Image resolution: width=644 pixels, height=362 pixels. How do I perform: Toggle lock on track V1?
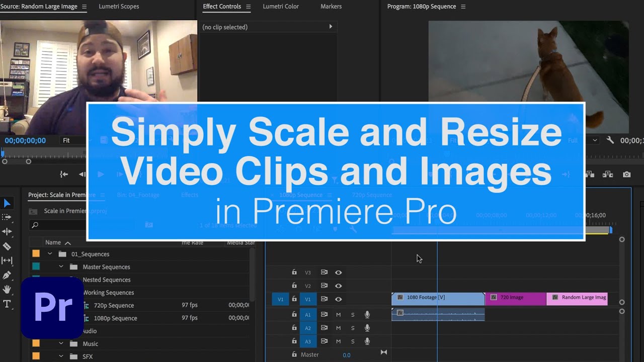(x=294, y=299)
